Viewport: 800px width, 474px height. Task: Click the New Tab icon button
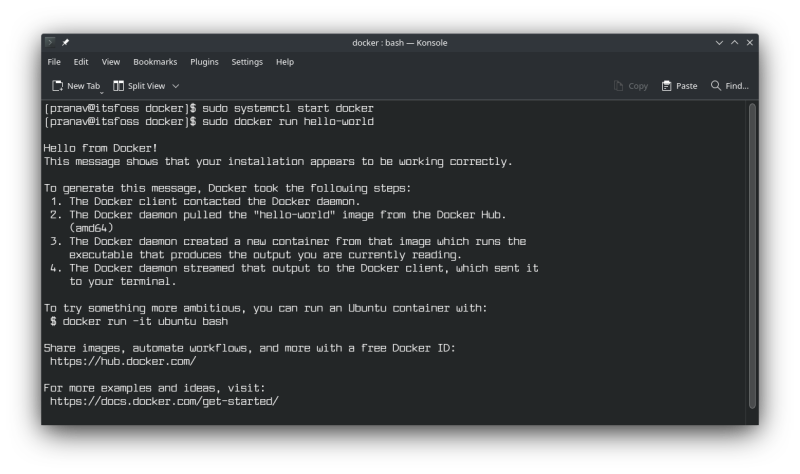tap(58, 86)
